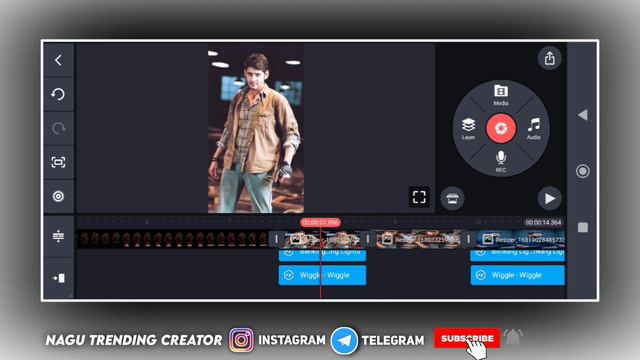
Task: Click the Telegram logo
Action: (x=344, y=340)
